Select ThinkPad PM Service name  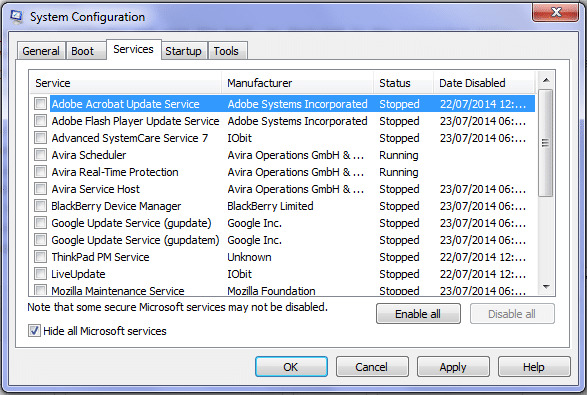(x=100, y=257)
